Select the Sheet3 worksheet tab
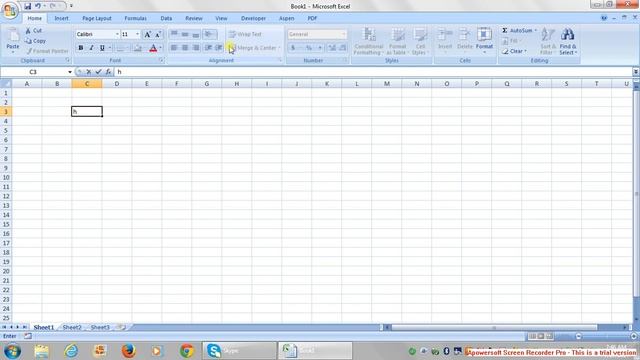The width and height of the screenshot is (640, 360). [x=100, y=327]
